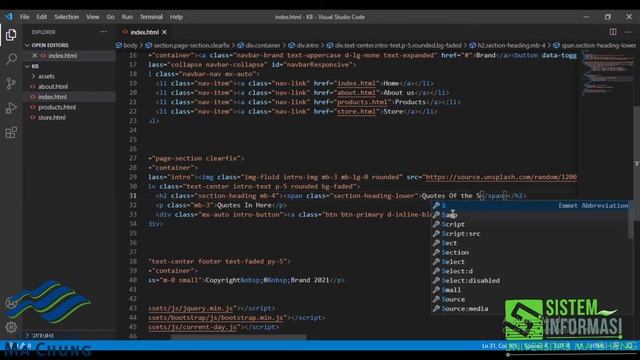This screenshot has width=640, height=360.
Task: Open index.html in the KB explorer tree
Action: pos(52,97)
